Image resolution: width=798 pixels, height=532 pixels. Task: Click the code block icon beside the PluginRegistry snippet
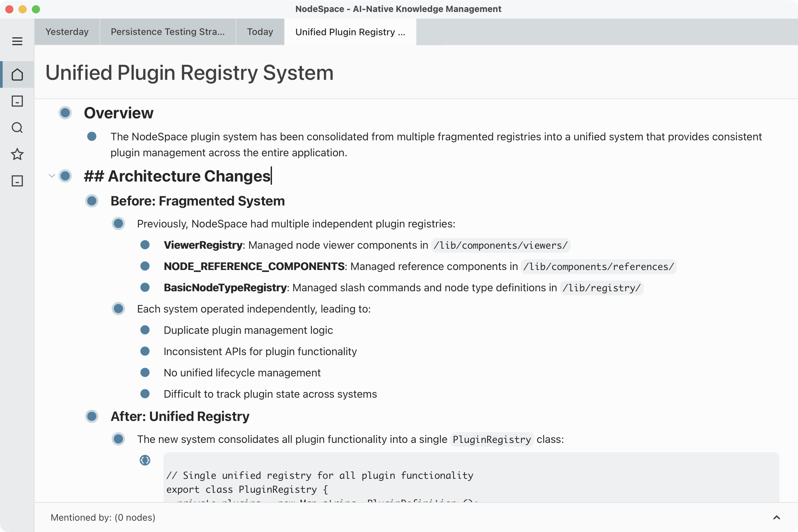[145, 461]
